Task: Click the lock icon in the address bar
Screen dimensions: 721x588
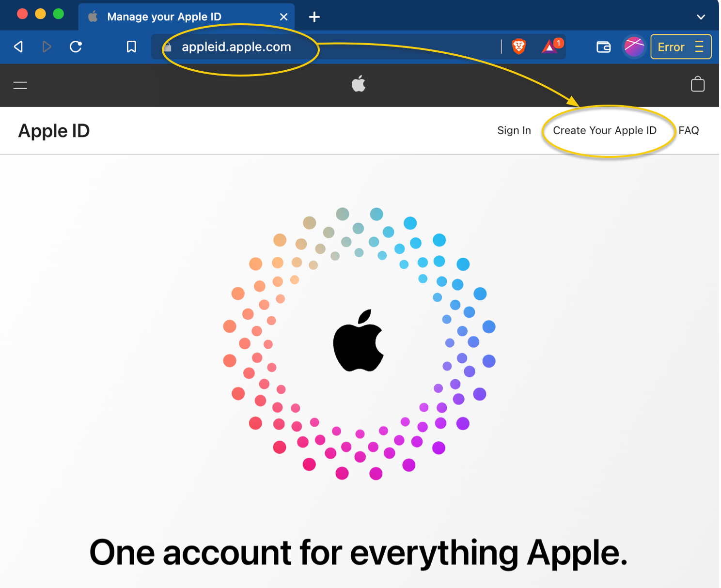Action: coord(168,47)
